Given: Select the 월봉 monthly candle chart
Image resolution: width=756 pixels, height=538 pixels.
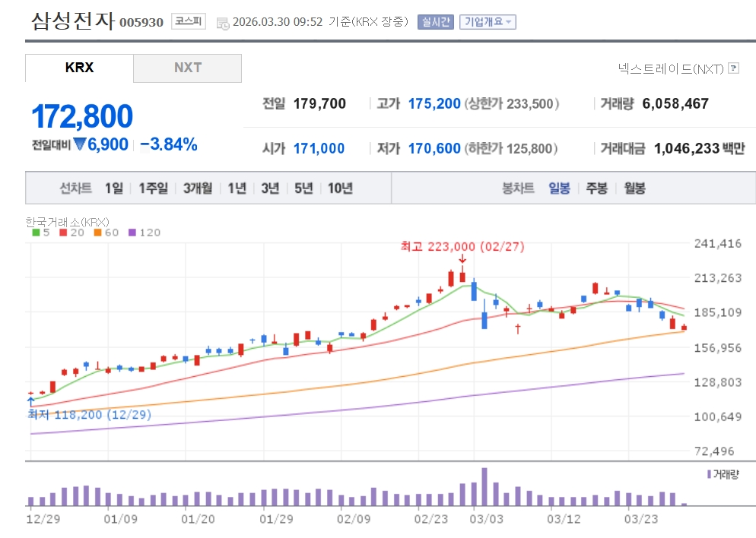Looking at the screenshot, I should click(x=634, y=188).
